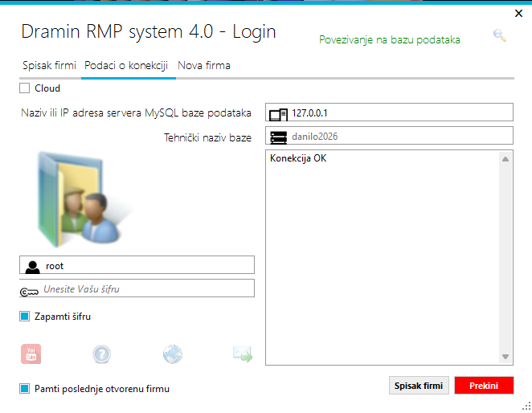The height and width of the screenshot is (413, 532).
Task: Close the login dialog with X
Action: tap(518, 14)
